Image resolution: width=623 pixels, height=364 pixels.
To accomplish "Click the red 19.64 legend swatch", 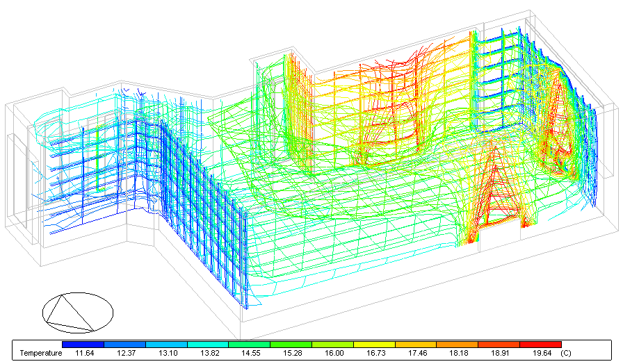I will tap(540, 345).
